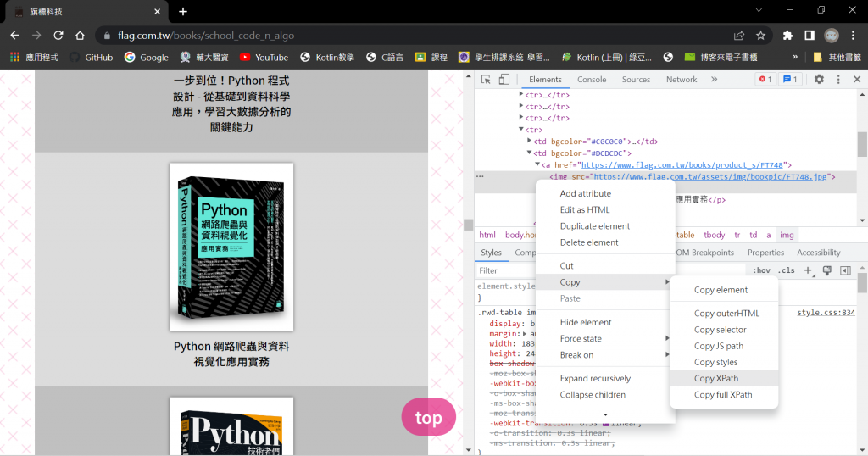Viewport: 868px width, 456px height.
Task: Collapse the a href product_s/FT748 node
Action: (x=537, y=164)
